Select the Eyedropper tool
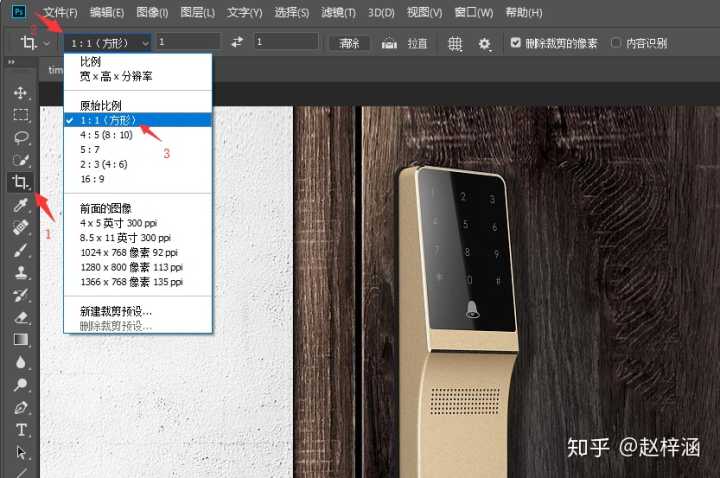Screen dimensions: 720x478 pos(21,205)
